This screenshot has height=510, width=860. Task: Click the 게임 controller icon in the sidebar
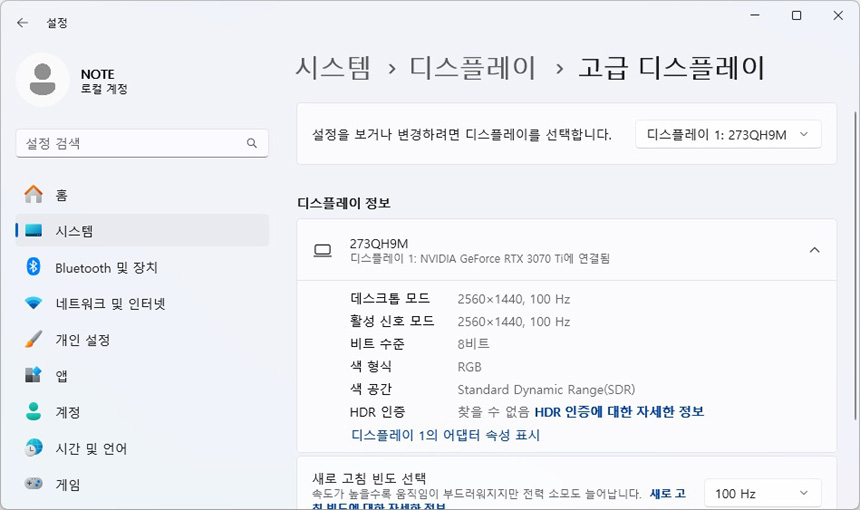click(x=34, y=484)
